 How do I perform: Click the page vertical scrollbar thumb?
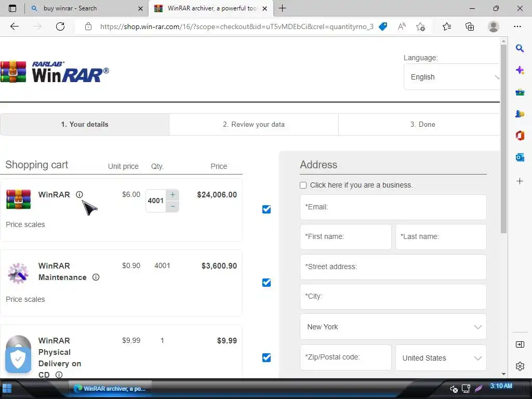[503, 139]
